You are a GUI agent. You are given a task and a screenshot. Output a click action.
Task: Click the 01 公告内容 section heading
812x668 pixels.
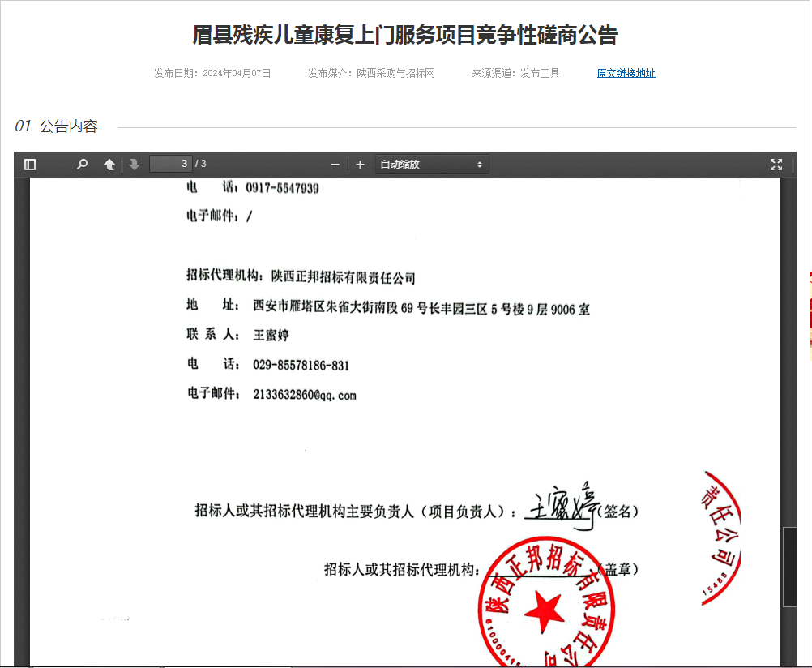point(57,126)
